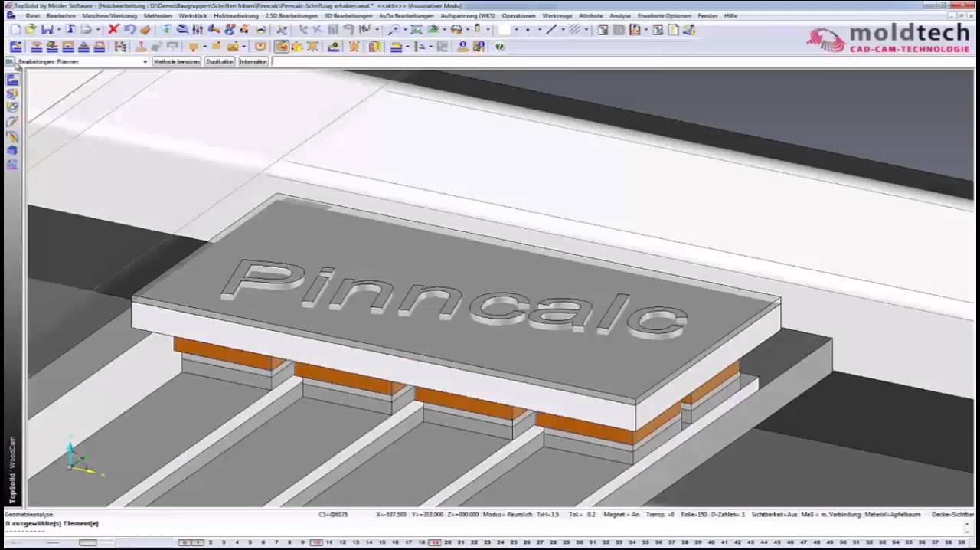Click the Print icon in toolbar
980x550 pixels.
[x=86, y=29]
